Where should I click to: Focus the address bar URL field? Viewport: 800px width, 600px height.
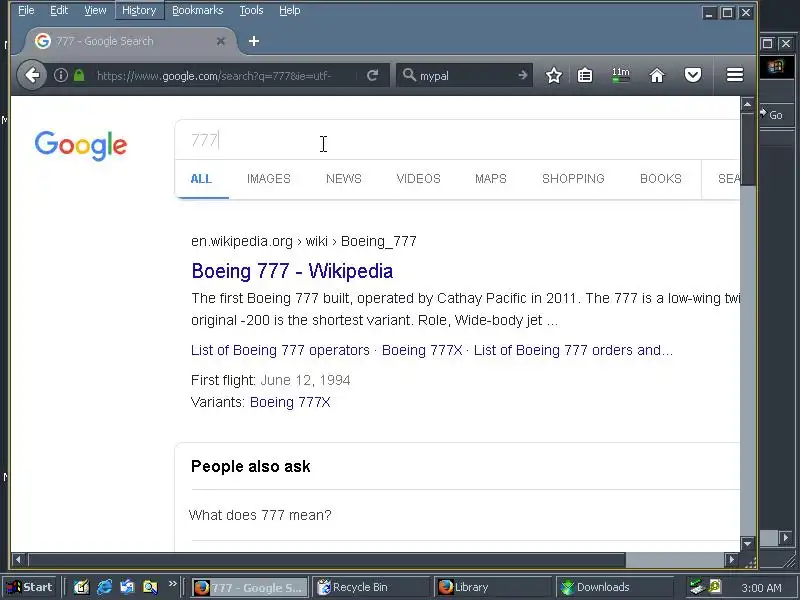pos(214,76)
